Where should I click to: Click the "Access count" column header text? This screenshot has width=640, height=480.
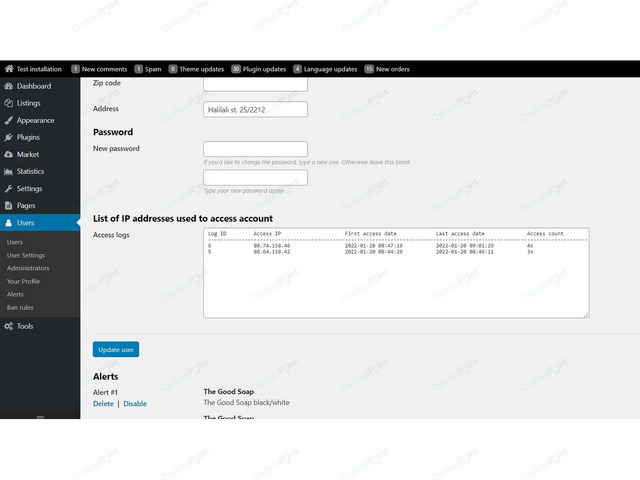pyautogui.click(x=545, y=233)
